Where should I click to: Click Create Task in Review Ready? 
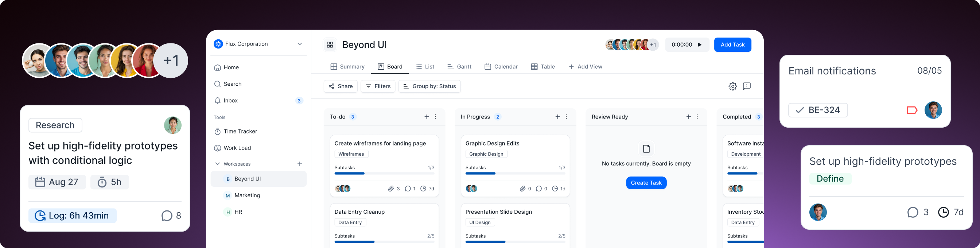(646, 183)
